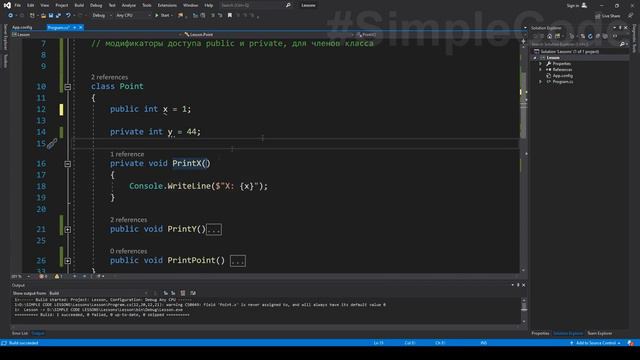Click the '2 references' CodeLens above class Point
The height and width of the screenshot is (360, 640).
point(109,77)
